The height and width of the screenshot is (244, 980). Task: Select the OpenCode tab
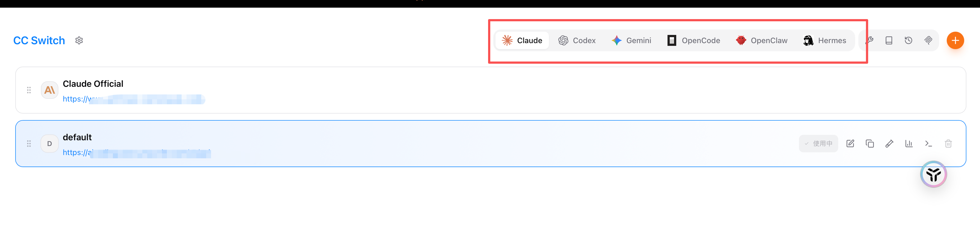point(693,40)
